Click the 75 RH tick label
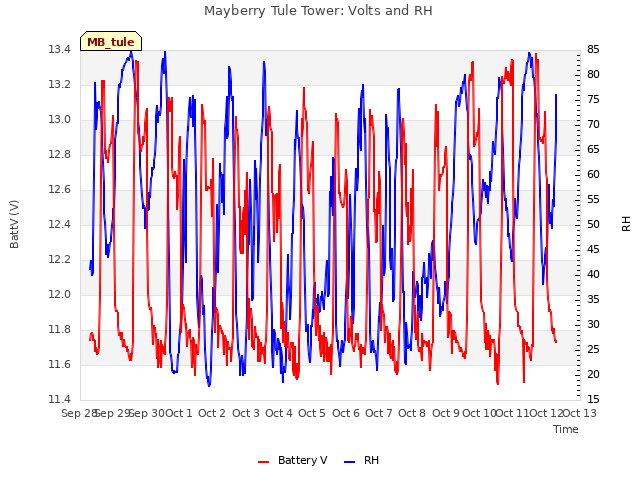 pyautogui.click(x=593, y=100)
